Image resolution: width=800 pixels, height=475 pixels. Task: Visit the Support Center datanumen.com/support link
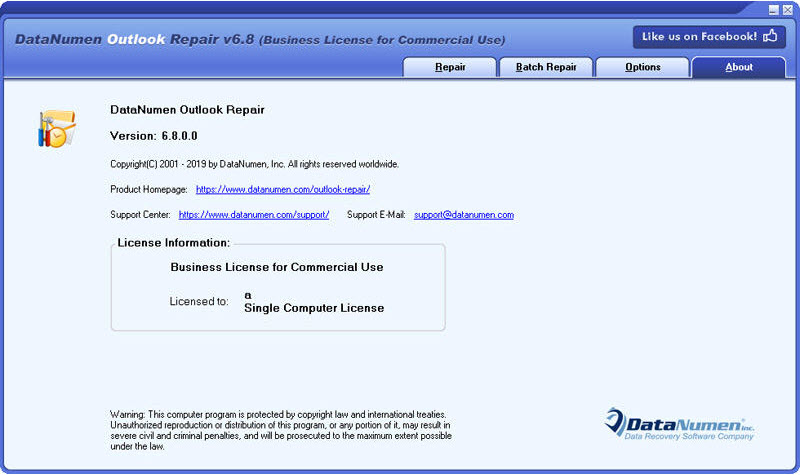254,215
